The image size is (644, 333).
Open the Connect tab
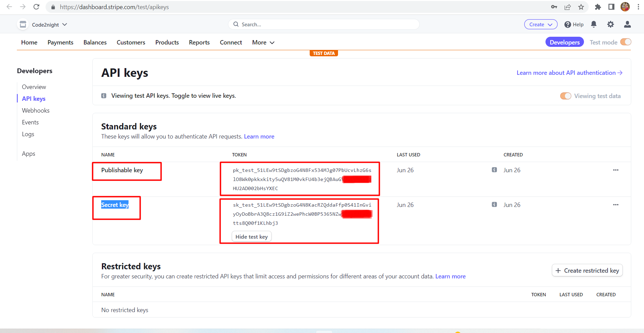pyautogui.click(x=231, y=42)
